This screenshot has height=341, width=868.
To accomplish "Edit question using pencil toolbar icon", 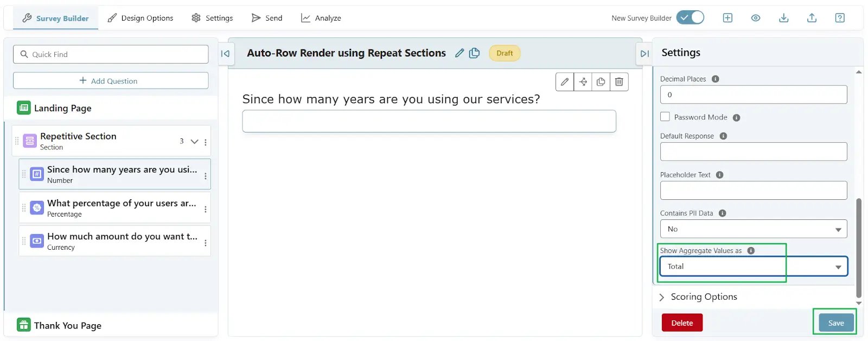I will point(565,81).
